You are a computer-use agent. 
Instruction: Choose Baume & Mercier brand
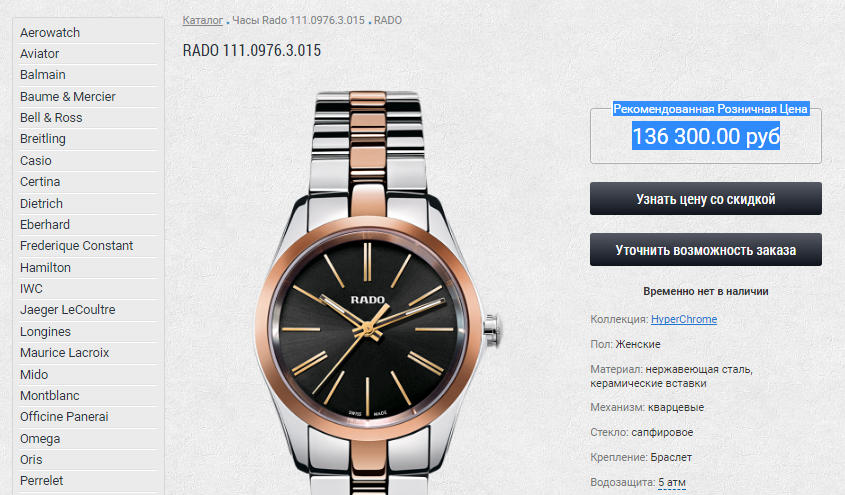tap(68, 97)
